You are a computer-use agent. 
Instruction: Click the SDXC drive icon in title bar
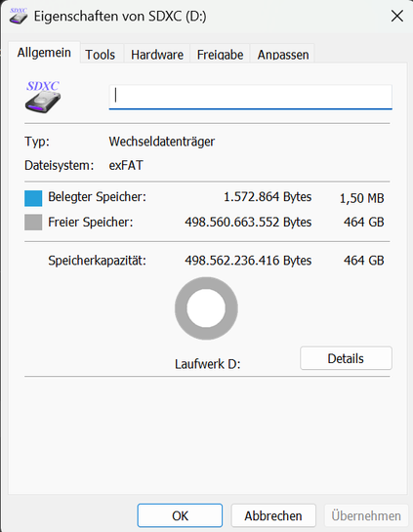point(19,16)
